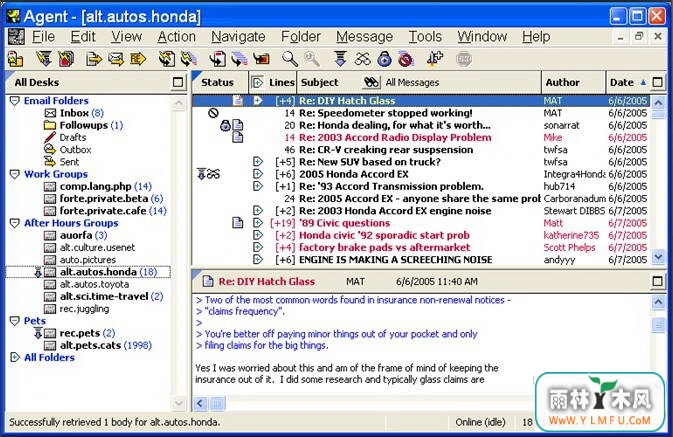Click the lightning thread get bodies icon
Image resolution: width=673 pixels, height=437 pixels.
coord(189,59)
